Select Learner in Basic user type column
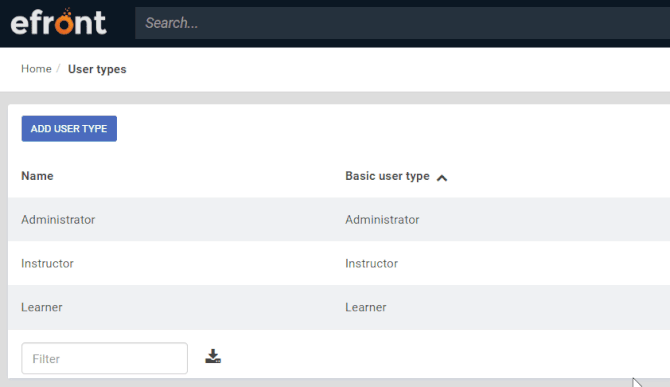 (x=366, y=307)
